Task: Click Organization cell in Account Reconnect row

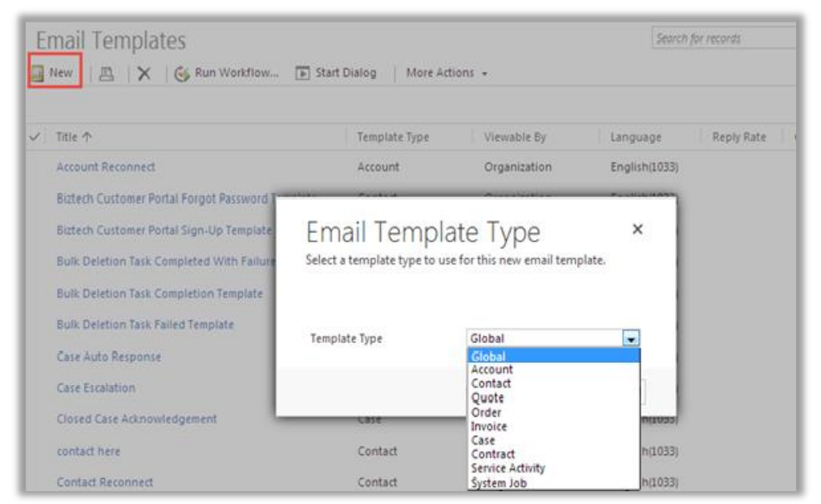Action: tap(517, 167)
